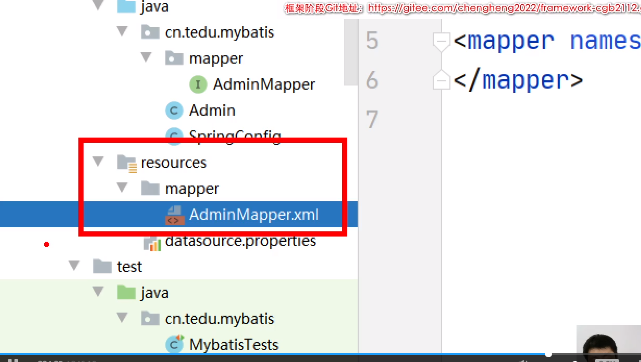
Task: Click the datasource.properties file icon
Action: coord(152,243)
